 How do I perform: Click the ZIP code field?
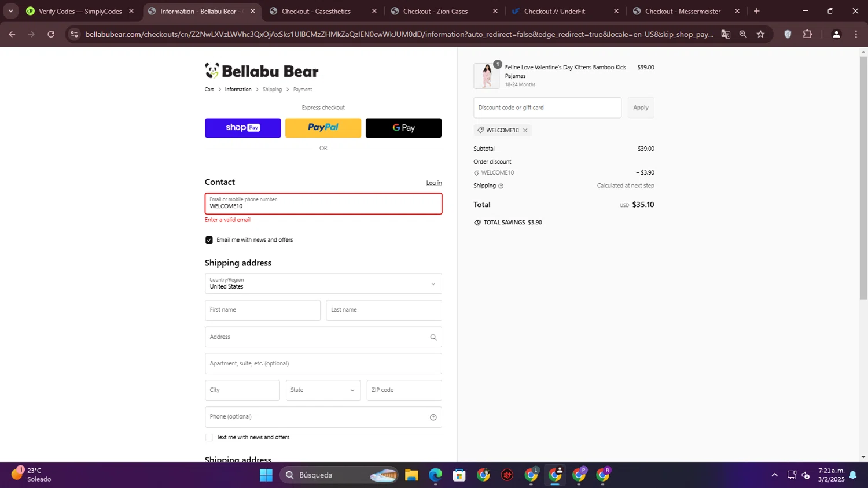coord(404,390)
